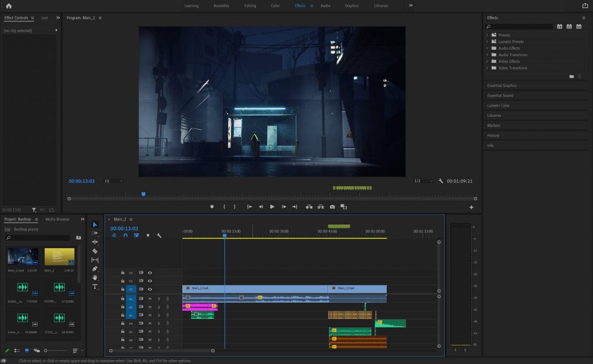Export frame with camera icon
Image resolution: width=593 pixels, height=364 pixels.
[332, 207]
